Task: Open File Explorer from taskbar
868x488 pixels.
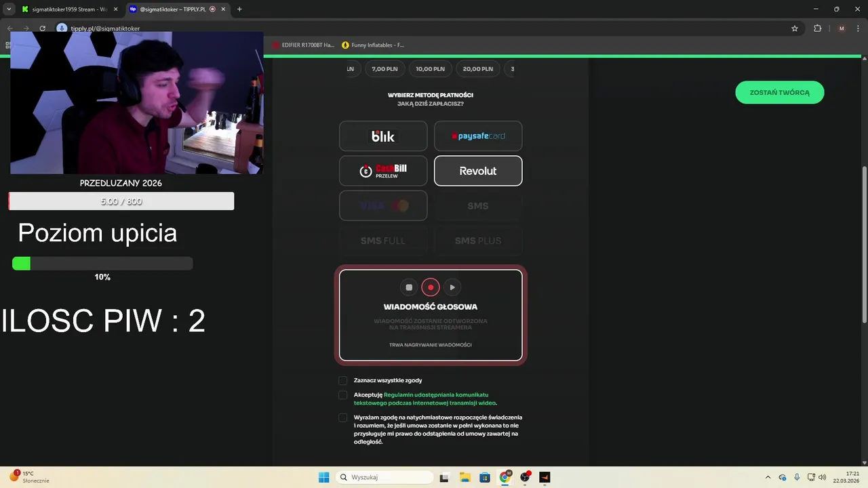Action: point(465,477)
